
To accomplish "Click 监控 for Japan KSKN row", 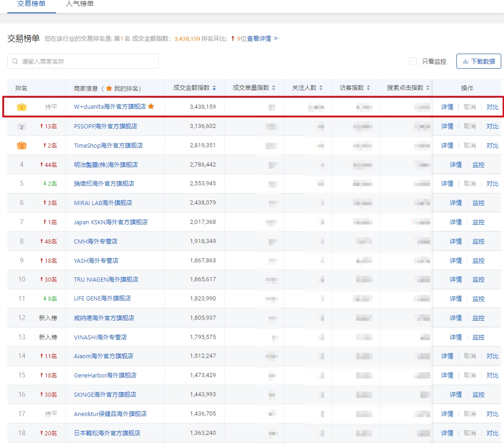I will click(x=478, y=222).
